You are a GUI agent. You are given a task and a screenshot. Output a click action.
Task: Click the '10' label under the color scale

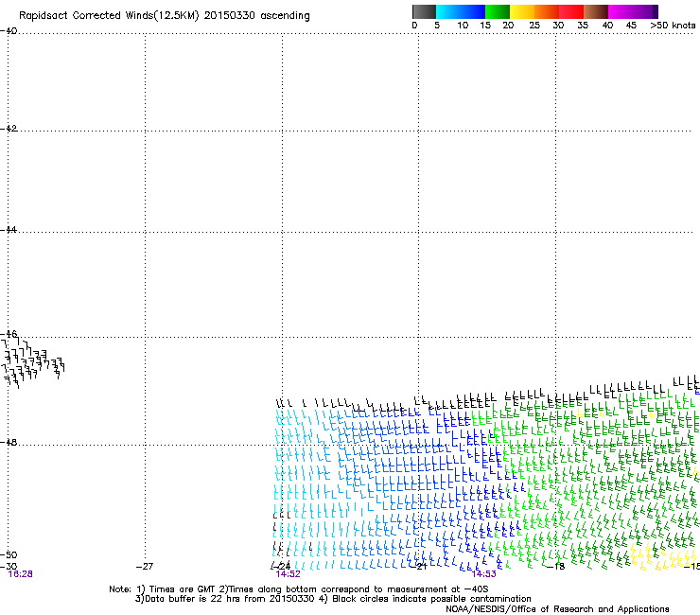[x=463, y=26]
